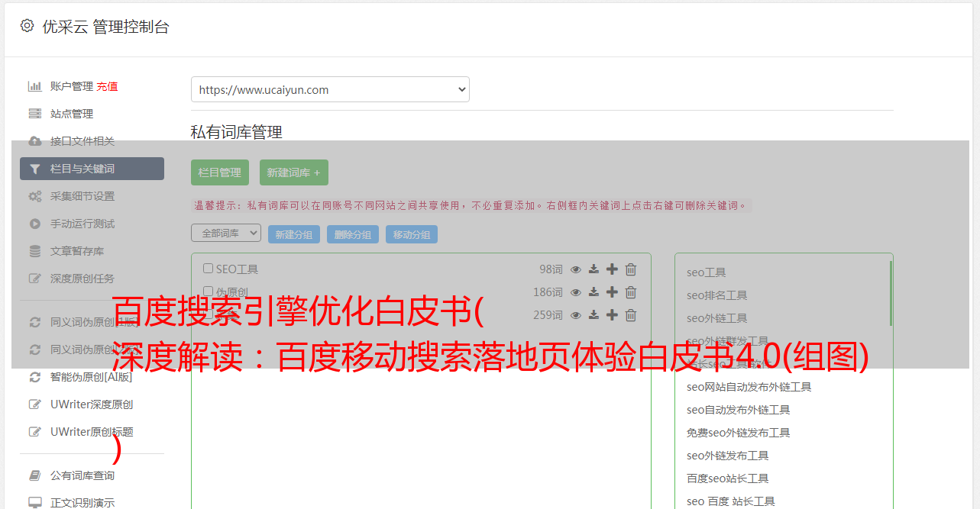View SEO工具 keywords with eye icon

pyautogui.click(x=576, y=269)
